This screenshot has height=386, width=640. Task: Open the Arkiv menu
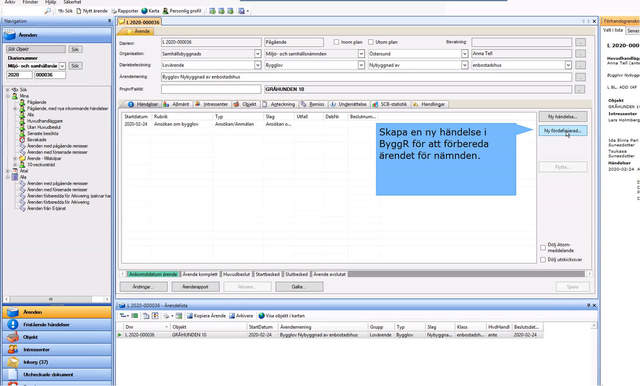pyautogui.click(x=9, y=2)
